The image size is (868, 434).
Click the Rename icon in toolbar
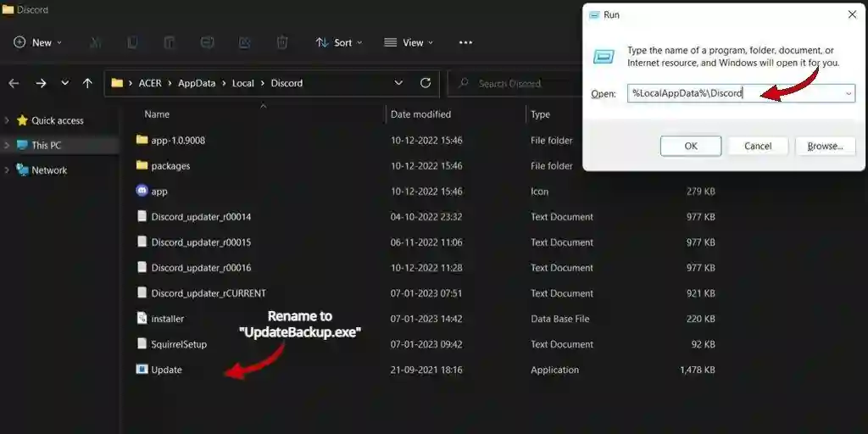click(x=207, y=42)
